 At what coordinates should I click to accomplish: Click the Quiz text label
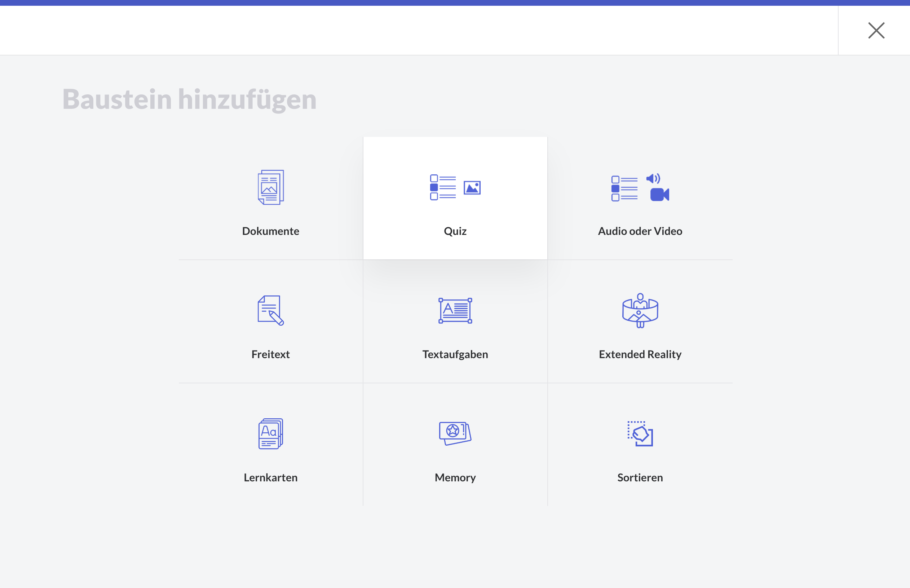(x=455, y=231)
